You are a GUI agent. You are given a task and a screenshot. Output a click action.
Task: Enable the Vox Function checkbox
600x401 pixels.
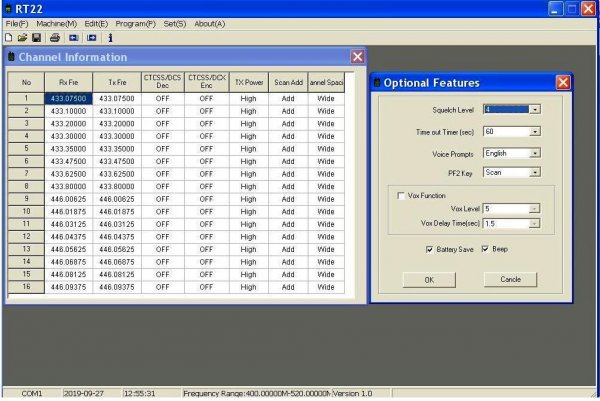pyautogui.click(x=401, y=196)
